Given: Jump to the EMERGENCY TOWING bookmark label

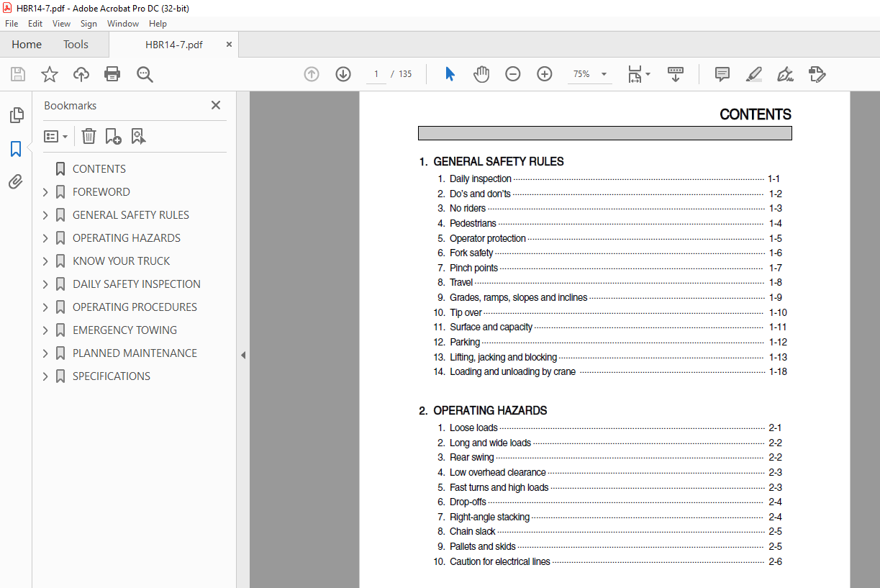Looking at the screenshot, I should 124,330.
